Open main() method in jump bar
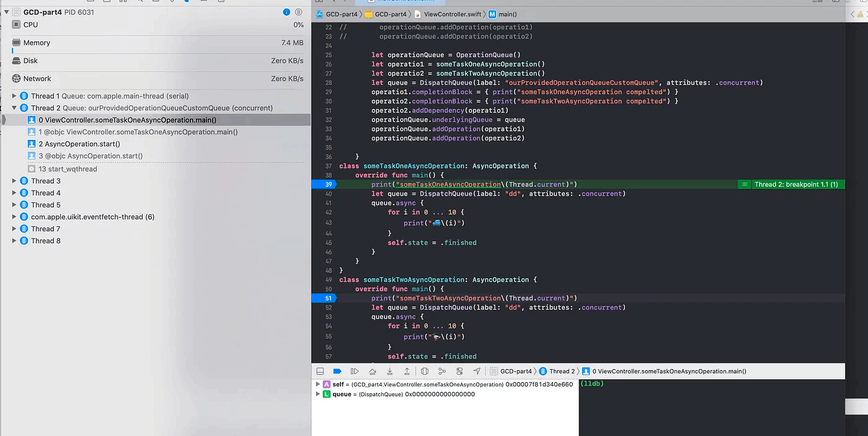The height and width of the screenshot is (436, 868). pos(503,14)
